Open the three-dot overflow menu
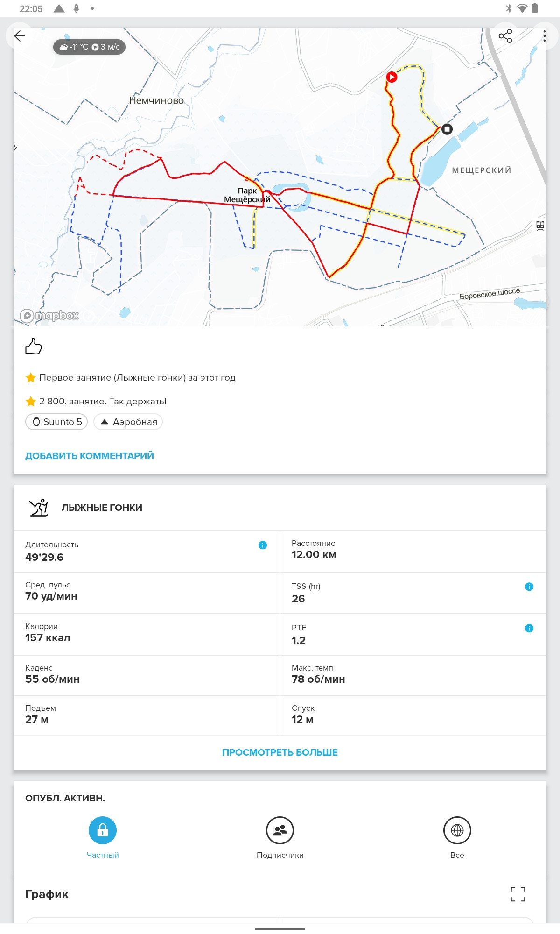The height and width of the screenshot is (934, 560). [x=544, y=36]
